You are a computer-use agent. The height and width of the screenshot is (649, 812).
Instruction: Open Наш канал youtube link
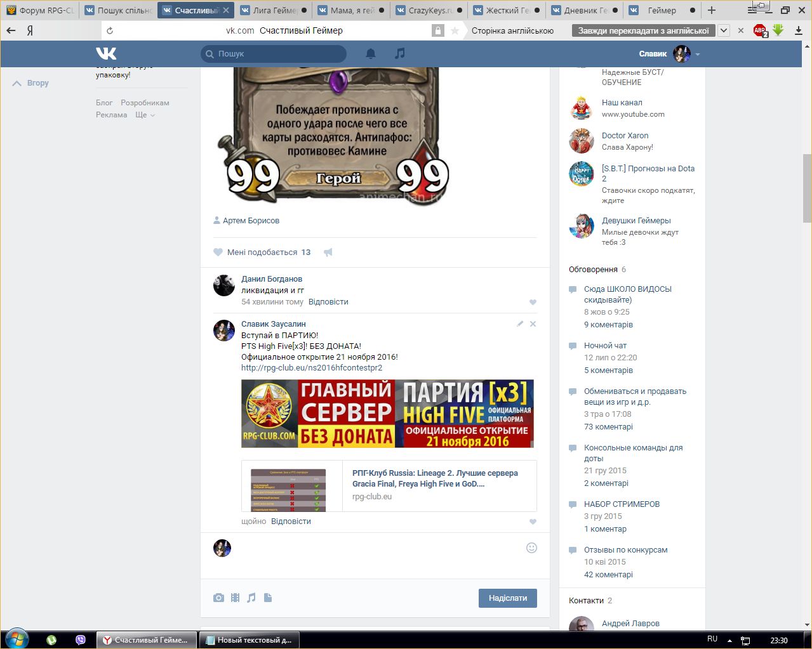622,103
